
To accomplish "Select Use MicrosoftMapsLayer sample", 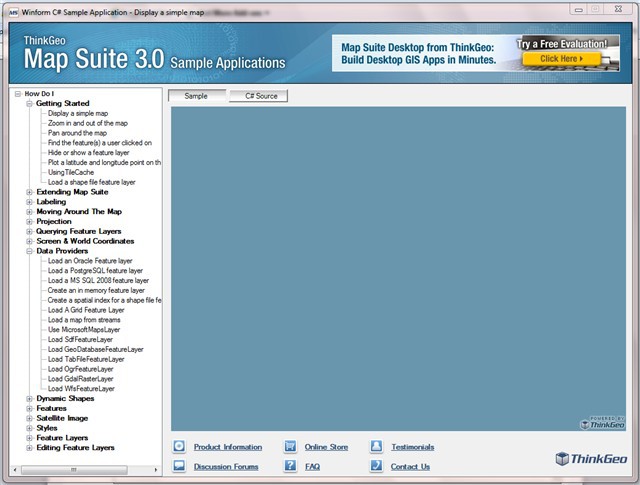I will tap(84, 329).
